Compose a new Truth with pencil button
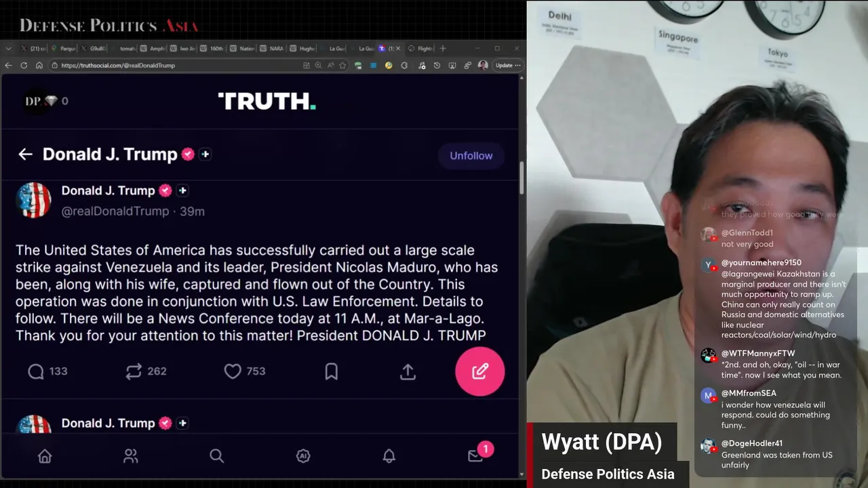This screenshot has height=488, width=868. click(x=480, y=371)
